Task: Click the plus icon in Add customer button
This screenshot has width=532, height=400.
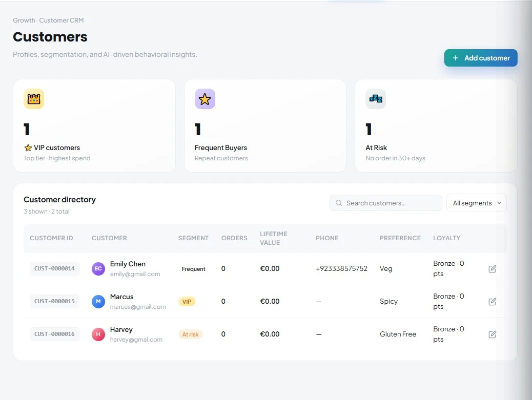Action: (456, 58)
